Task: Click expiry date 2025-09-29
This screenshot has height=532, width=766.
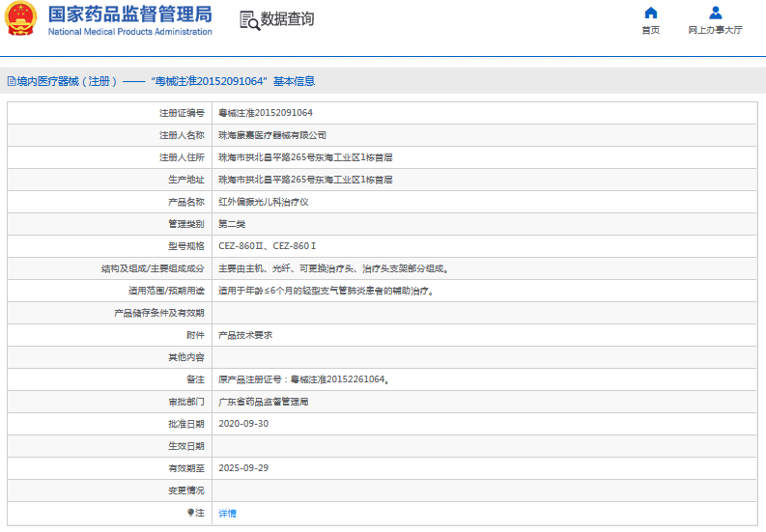Action: point(243,468)
